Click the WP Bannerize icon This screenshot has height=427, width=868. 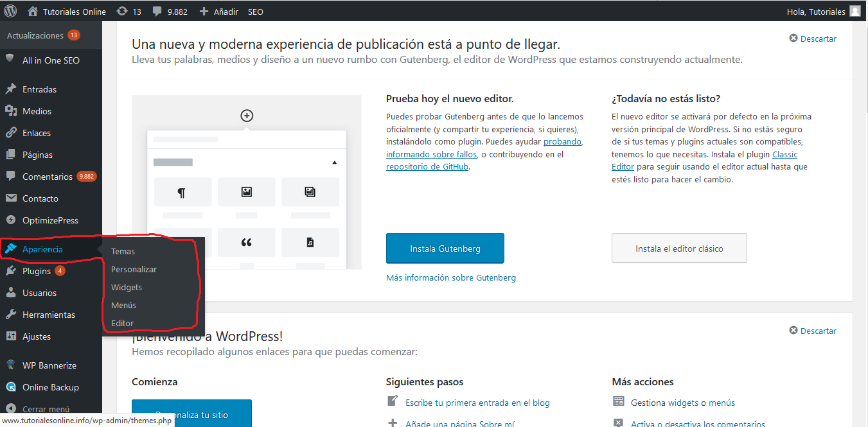tap(11, 365)
